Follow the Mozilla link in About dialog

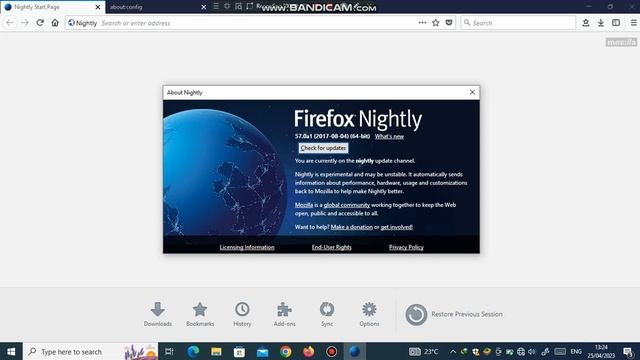(x=304, y=205)
